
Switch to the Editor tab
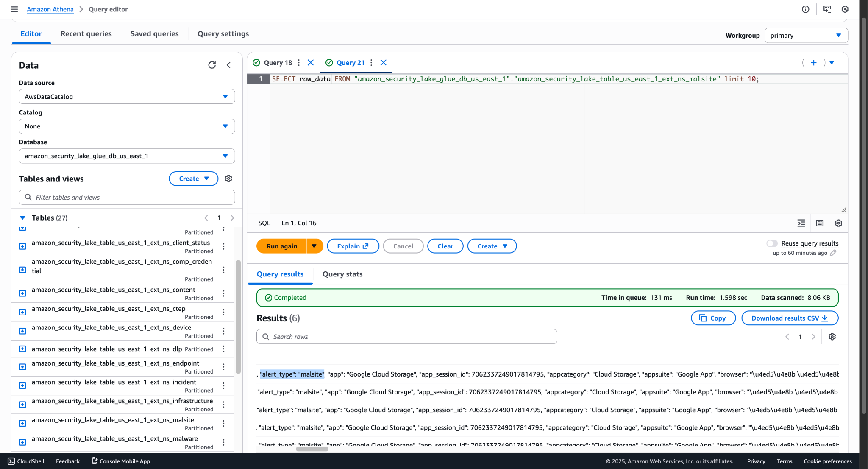point(31,34)
